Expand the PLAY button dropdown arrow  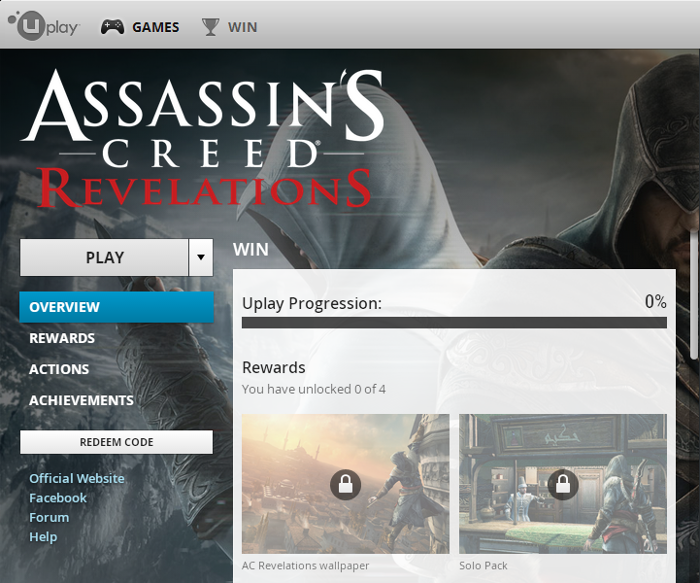201,257
